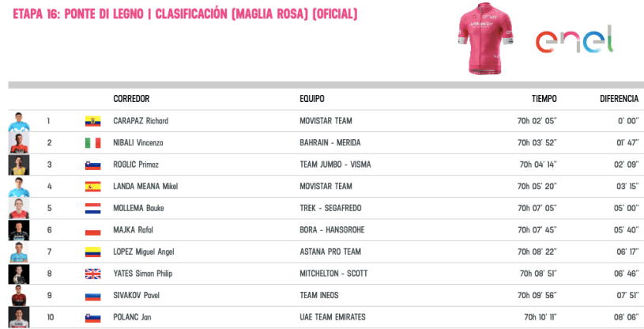
Task: Click the DIFERENCIA column header
Action: click(619, 99)
